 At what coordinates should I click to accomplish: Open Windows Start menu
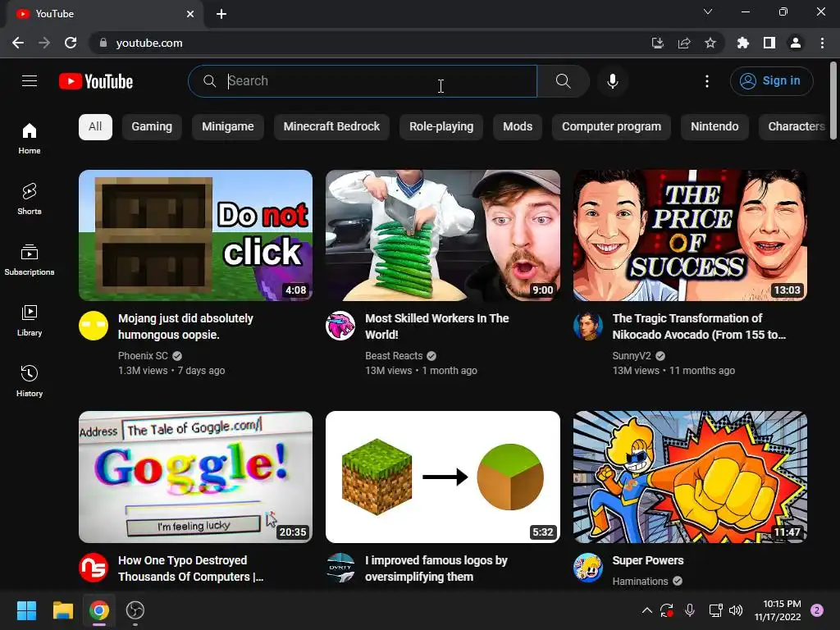pyautogui.click(x=26, y=610)
